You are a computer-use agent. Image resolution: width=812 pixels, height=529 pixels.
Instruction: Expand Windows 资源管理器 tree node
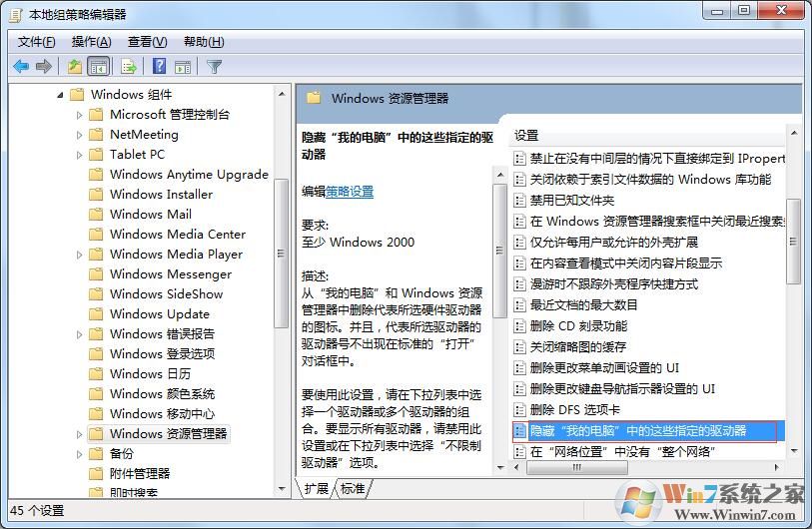[79, 434]
